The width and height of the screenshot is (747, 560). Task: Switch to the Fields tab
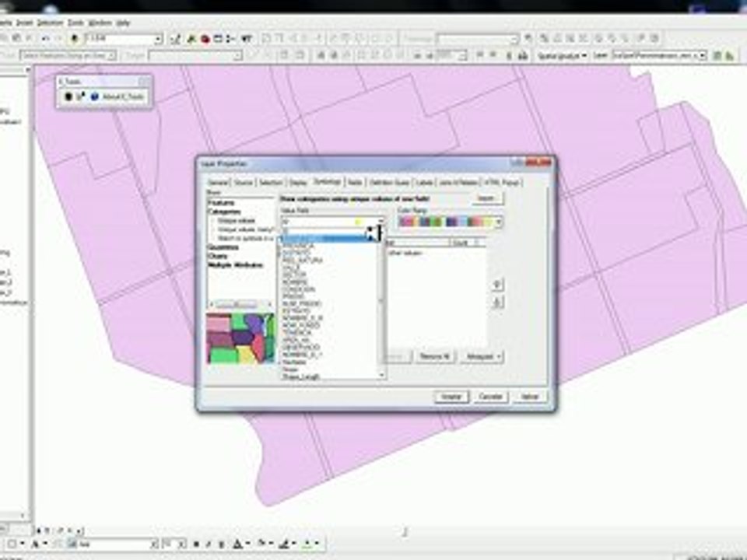355,182
